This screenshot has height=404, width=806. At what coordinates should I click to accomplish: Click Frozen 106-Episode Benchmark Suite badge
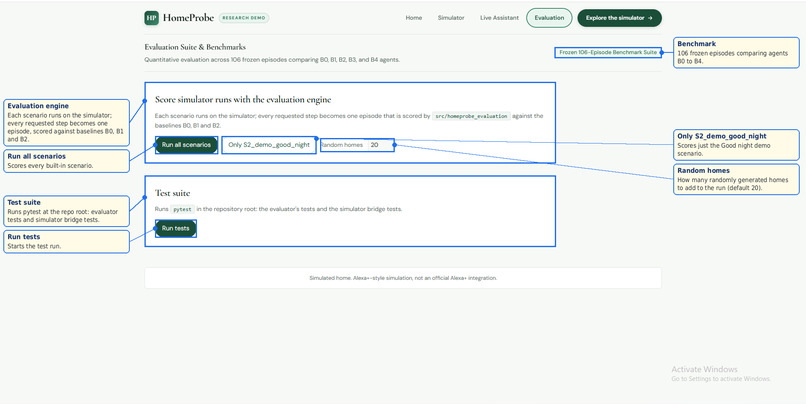pyautogui.click(x=608, y=52)
